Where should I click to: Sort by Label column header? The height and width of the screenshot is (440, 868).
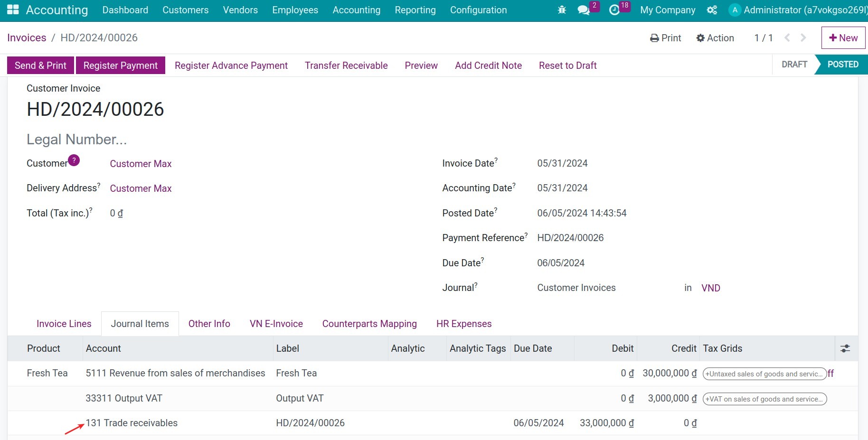330,348
